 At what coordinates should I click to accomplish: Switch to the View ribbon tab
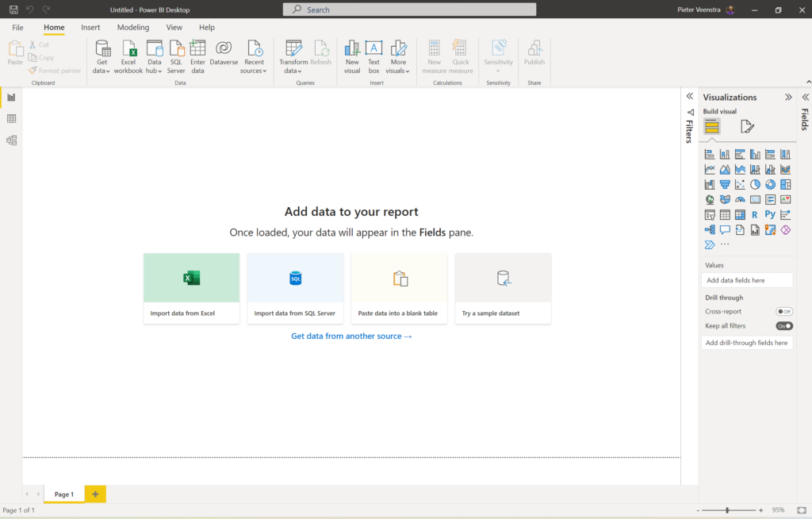coord(174,28)
